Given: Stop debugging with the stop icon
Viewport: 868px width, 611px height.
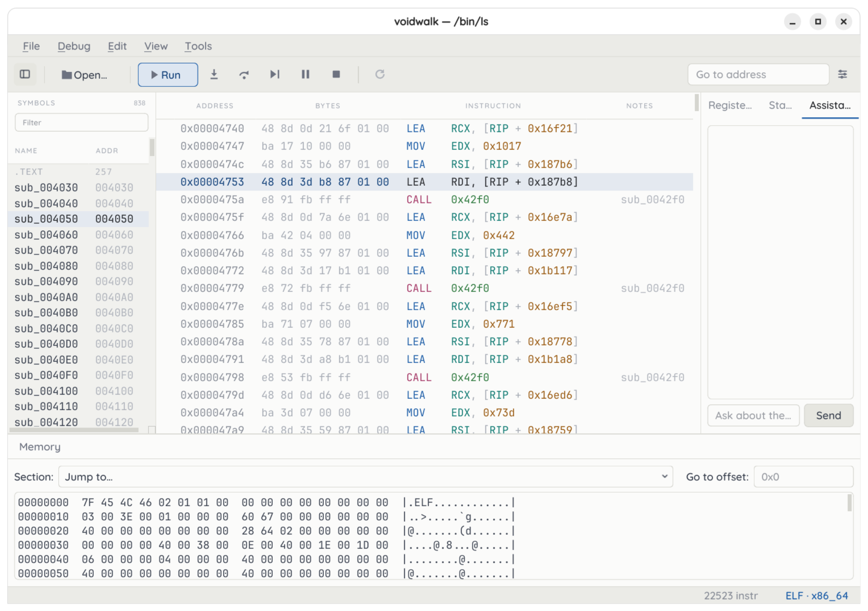Looking at the screenshot, I should 336,75.
